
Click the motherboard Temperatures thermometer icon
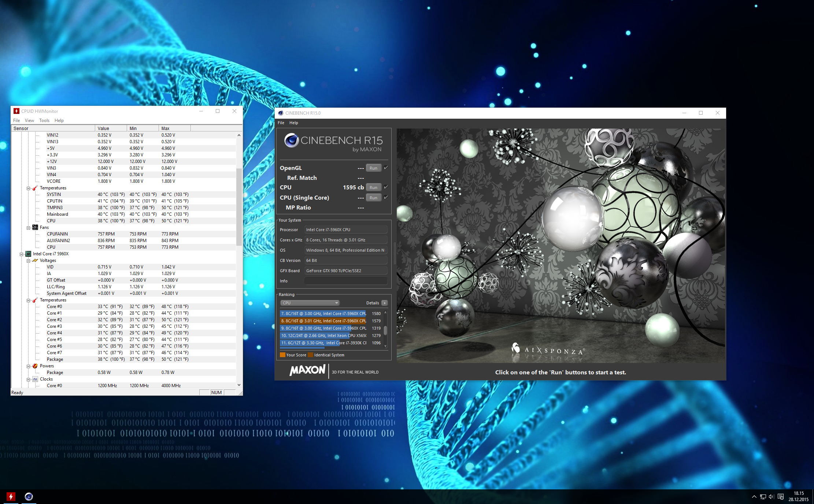click(x=35, y=188)
